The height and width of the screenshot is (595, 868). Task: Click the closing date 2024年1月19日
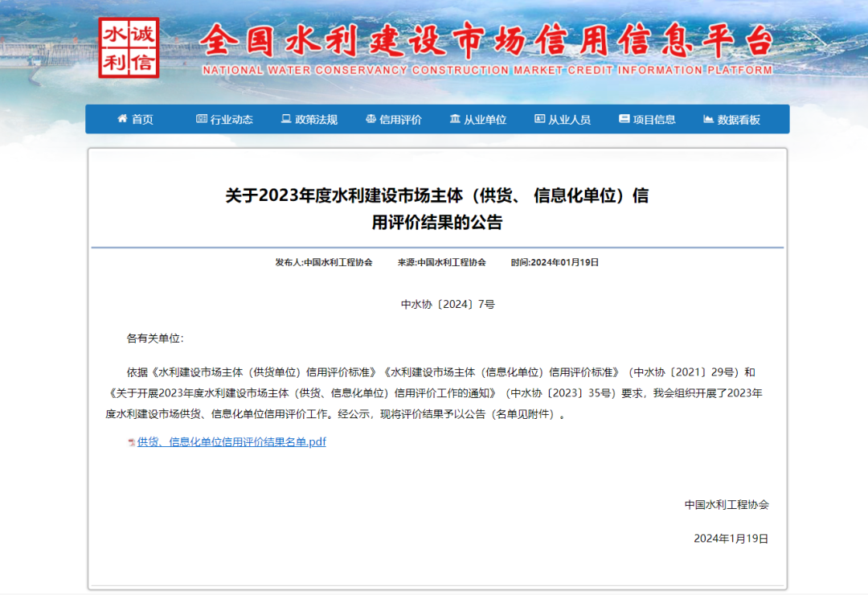coord(731,539)
